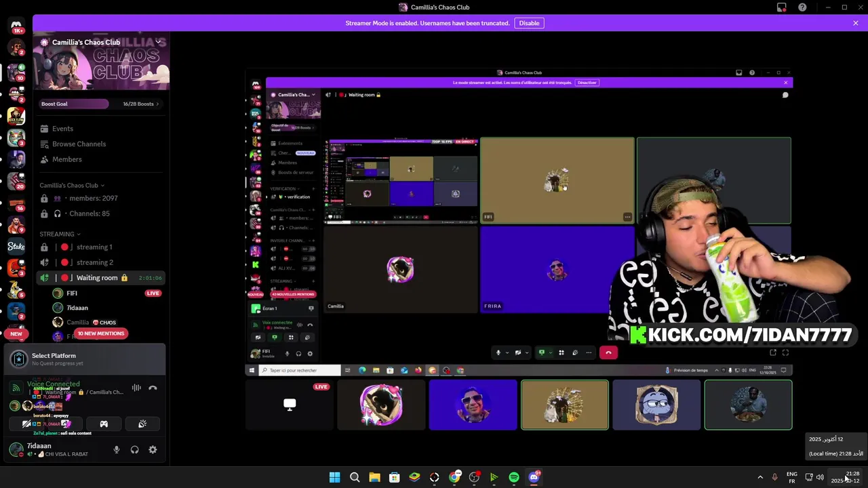Screen dimensions: 868x488
Task: Select the tan background participant tile
Action: (565, 405)
